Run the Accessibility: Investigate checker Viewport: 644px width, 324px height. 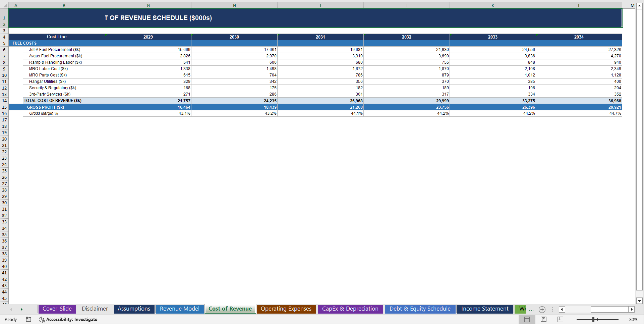click(x=68, y=319)
